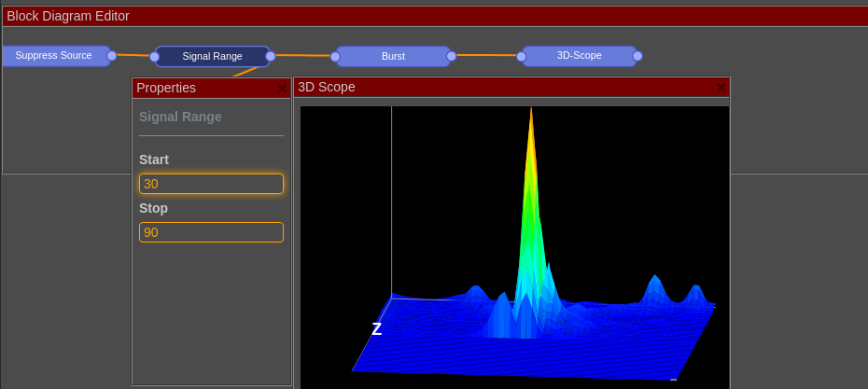Click output port of 3D-Scope block
Image resolution: width=868 pixels, height=389 pixels.
637,56
